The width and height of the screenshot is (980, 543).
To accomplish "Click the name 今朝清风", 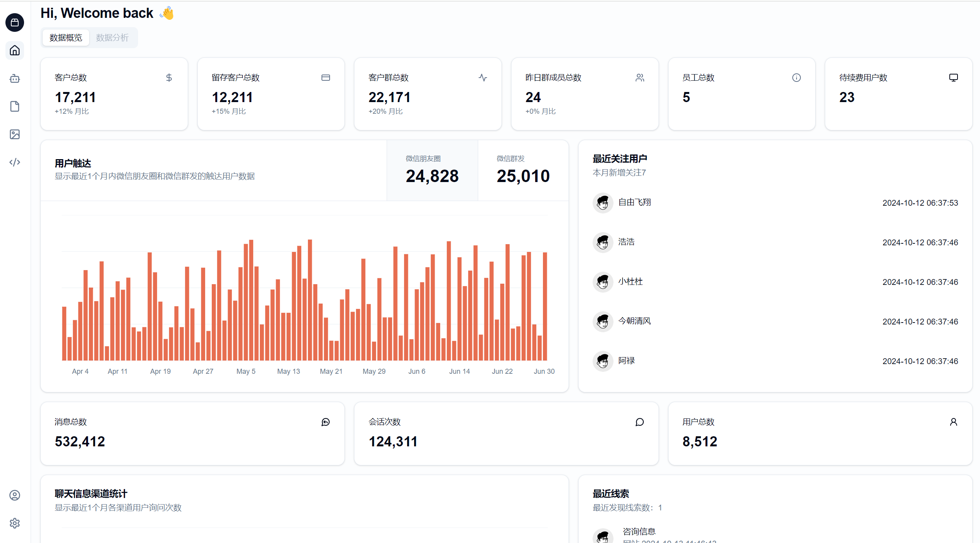I will [634, 321].
